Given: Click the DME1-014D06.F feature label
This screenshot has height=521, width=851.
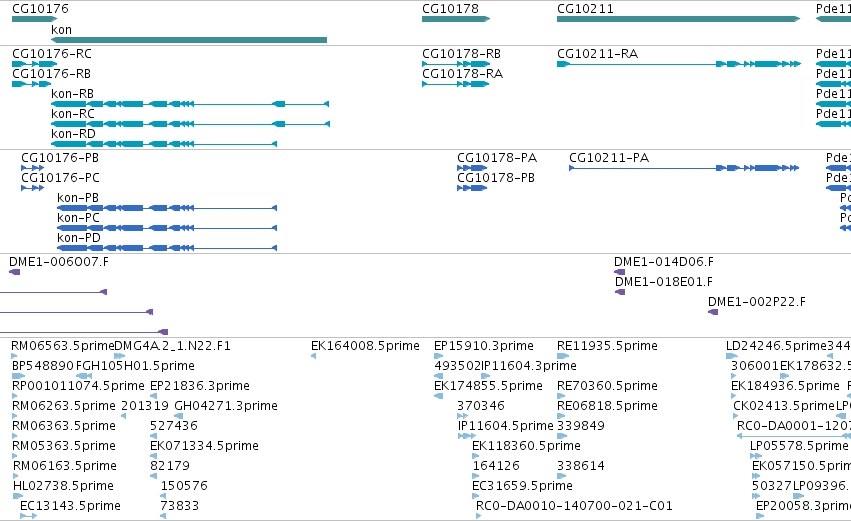Looking at the screenshot, I should coord(664,262).
